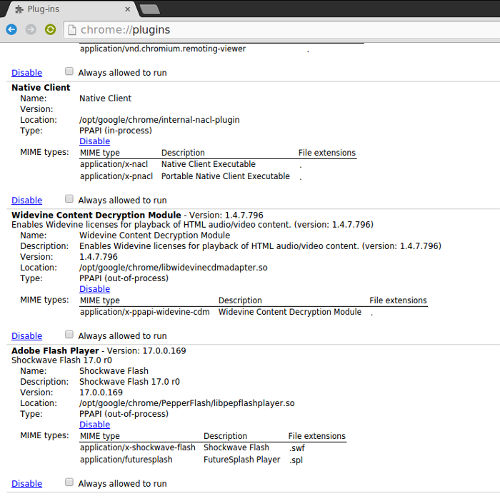The width and height of the screenshot is (500, 496).
Task: Click the greyed-out forward arrow
Action: pyautogui.click(x=31, y=30)
